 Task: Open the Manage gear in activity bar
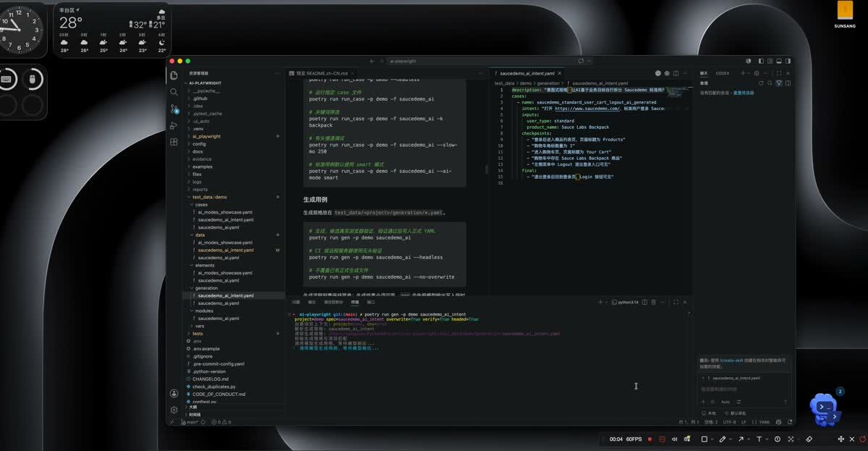[x=174, y=410]
